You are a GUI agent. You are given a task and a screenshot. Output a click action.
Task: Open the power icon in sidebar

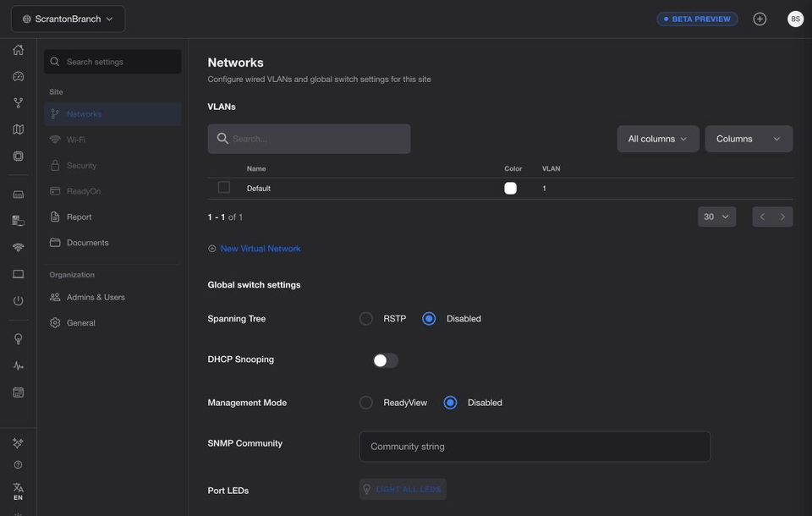[x=18, y=300]
